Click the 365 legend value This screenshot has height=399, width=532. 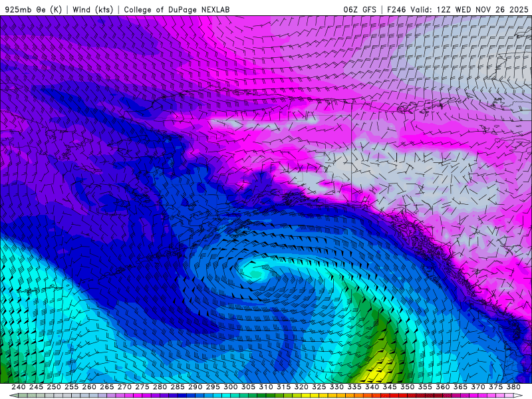460,387
